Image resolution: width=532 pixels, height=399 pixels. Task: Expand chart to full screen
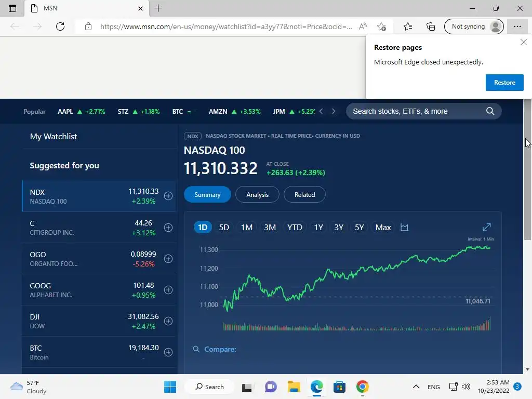pyautogui.click(x=486, y=227)
